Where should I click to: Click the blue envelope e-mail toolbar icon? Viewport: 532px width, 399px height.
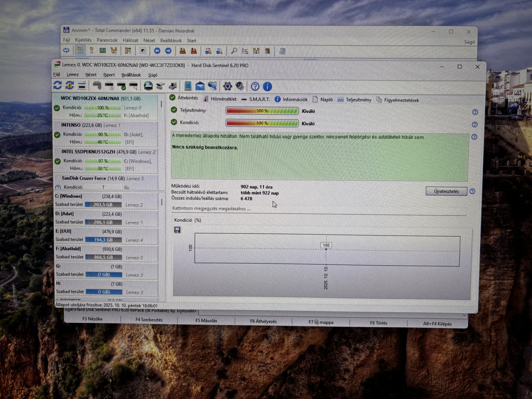point(200,86)
